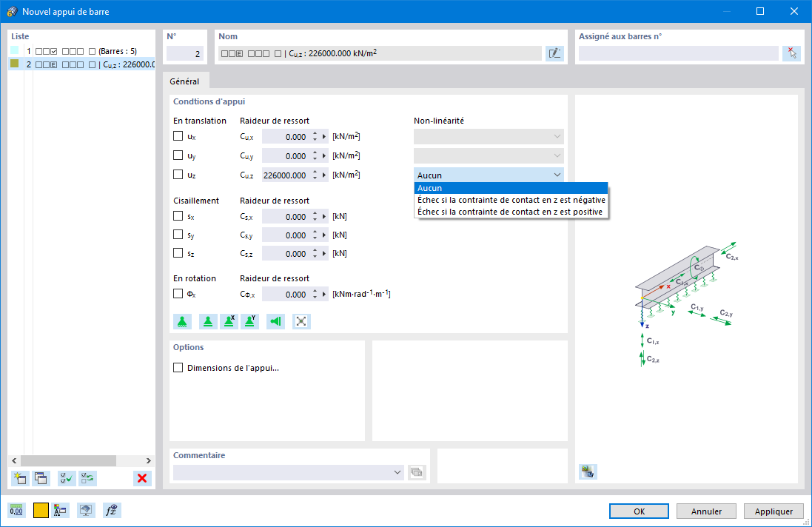Screen dimensions: 812x527
Task: Click the list scrollbar left arrow
Action: [x=15, y=460]
